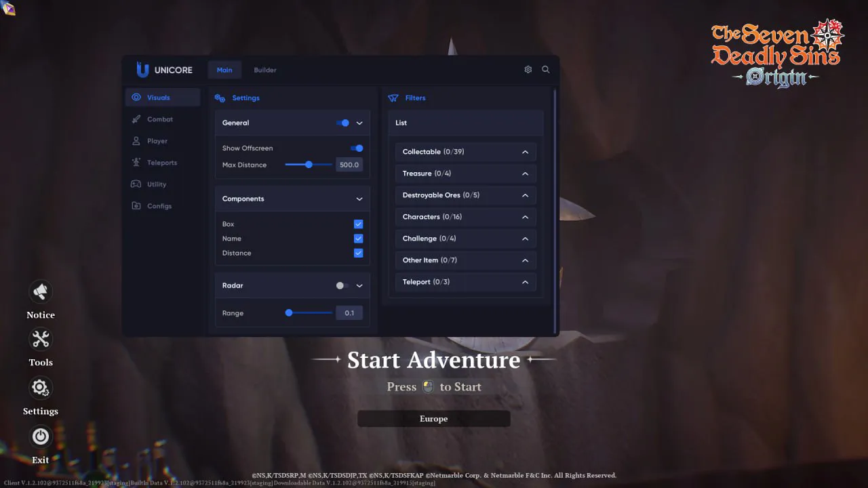
Task: Collapse the Radar section chevron
Action: 359,285
